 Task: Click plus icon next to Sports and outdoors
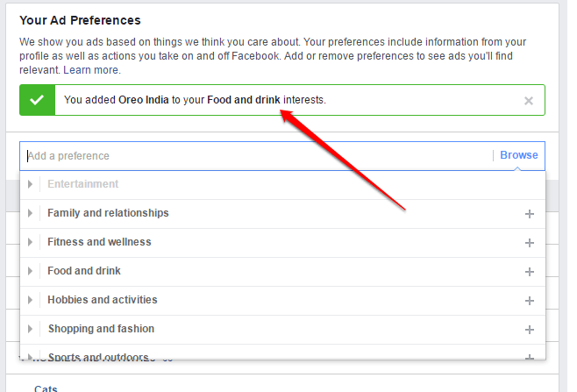529,358
